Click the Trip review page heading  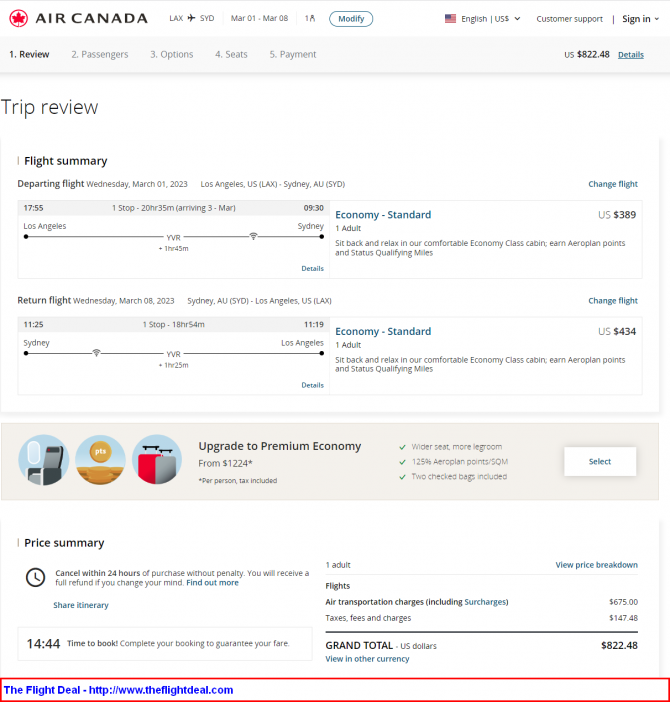coord(49,107)
